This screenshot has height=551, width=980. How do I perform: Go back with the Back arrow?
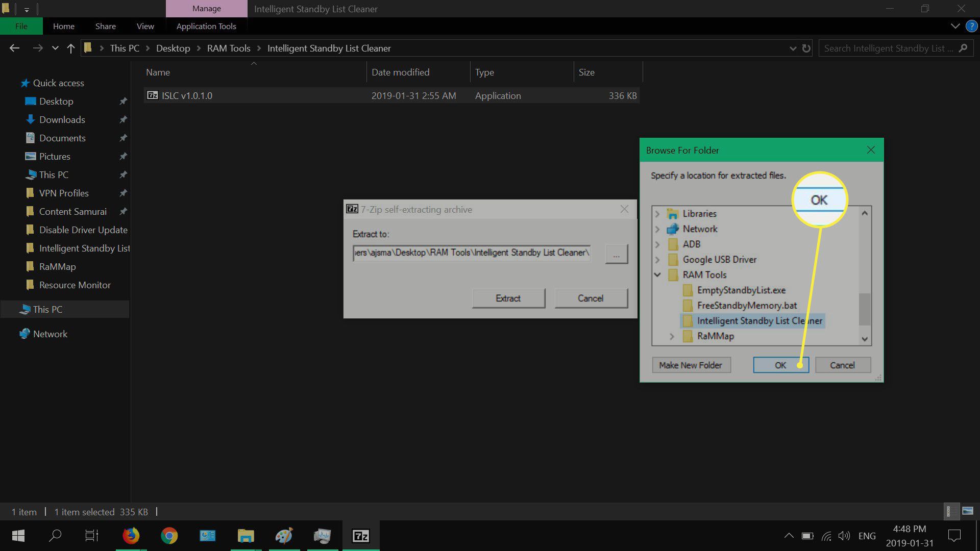coord(14,48)
